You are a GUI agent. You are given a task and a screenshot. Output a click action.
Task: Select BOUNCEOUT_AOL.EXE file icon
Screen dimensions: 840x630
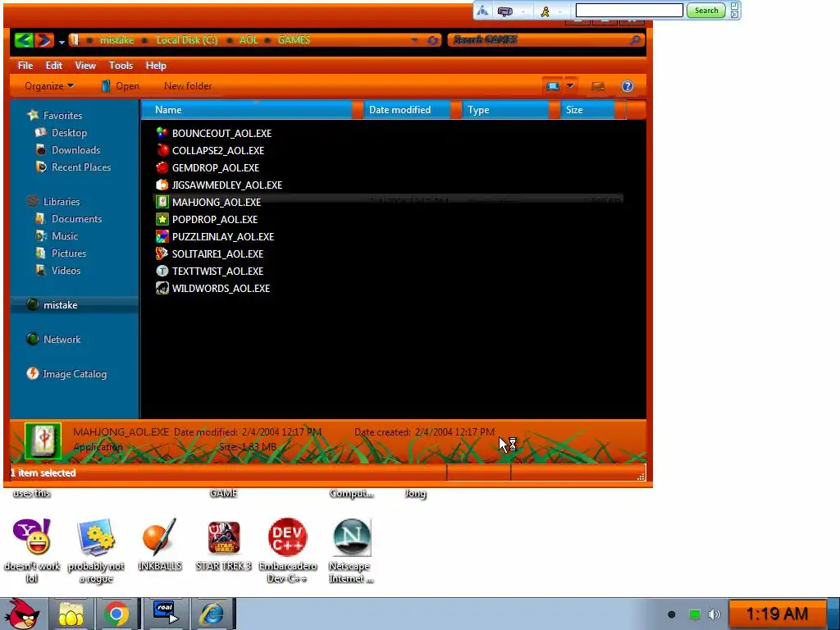pyautogui.click(x=162, y=133)
